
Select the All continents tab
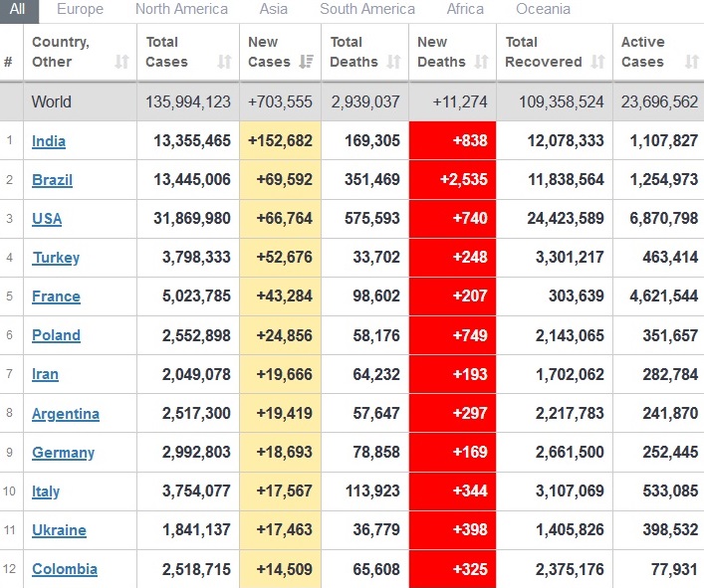coord(20,9)
